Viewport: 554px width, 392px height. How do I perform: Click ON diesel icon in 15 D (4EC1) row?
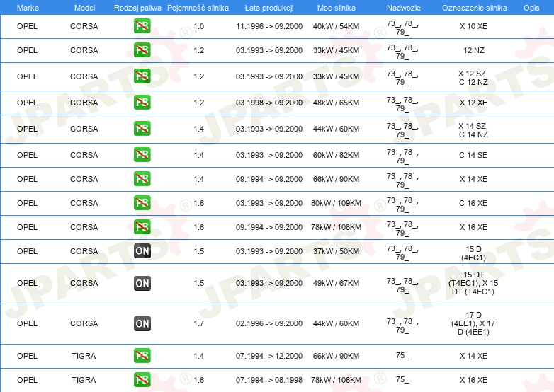pyautogui.click(x=142, y=251)
